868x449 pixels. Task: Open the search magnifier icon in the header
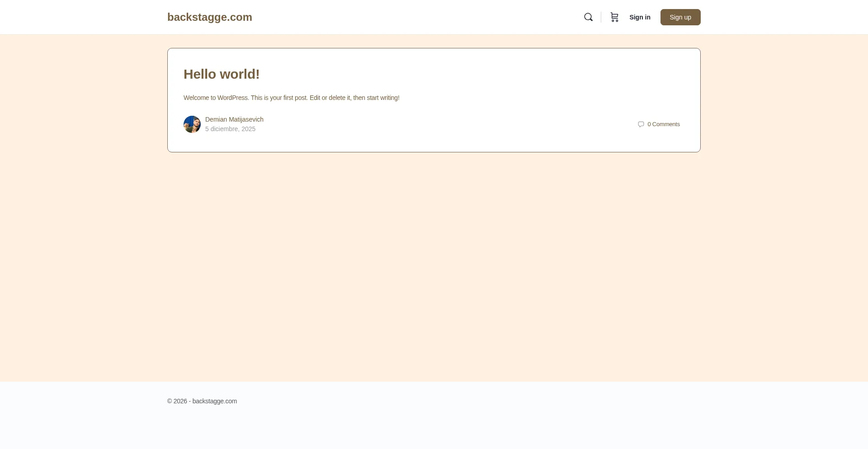(588, 17)
